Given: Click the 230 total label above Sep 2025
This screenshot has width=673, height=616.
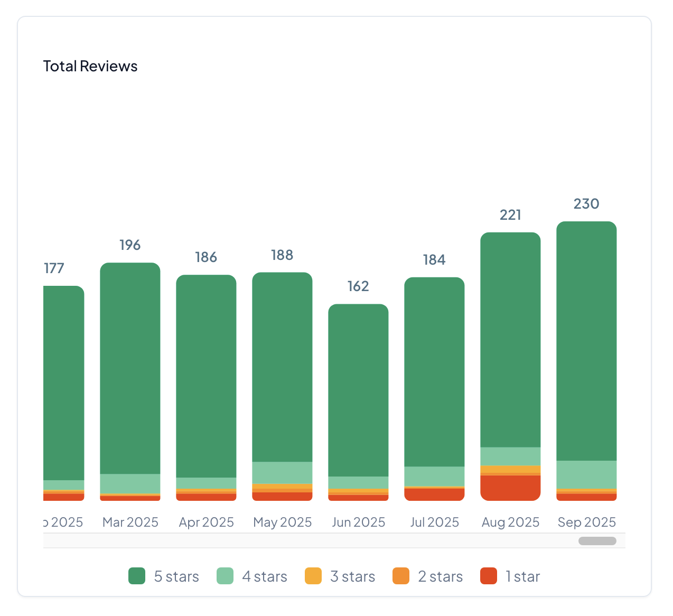Looking at the screenshot, I should 586,204.
